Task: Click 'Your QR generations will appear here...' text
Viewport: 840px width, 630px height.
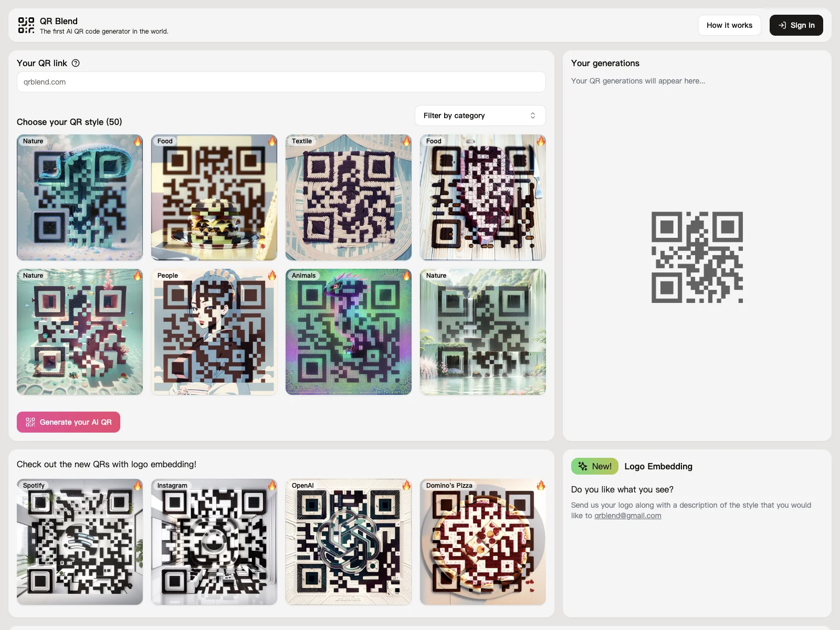Action: click(638, 81)
